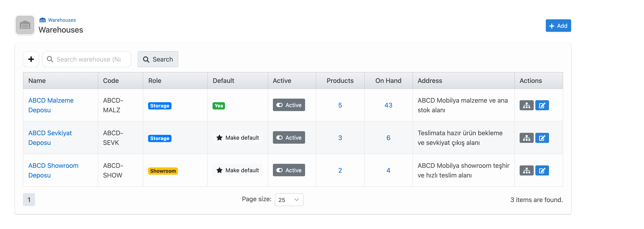Click edit icon for ABCD Showroom Deposu
The image size is (644, 229).
pyautogui.click(x=542, y=170)
